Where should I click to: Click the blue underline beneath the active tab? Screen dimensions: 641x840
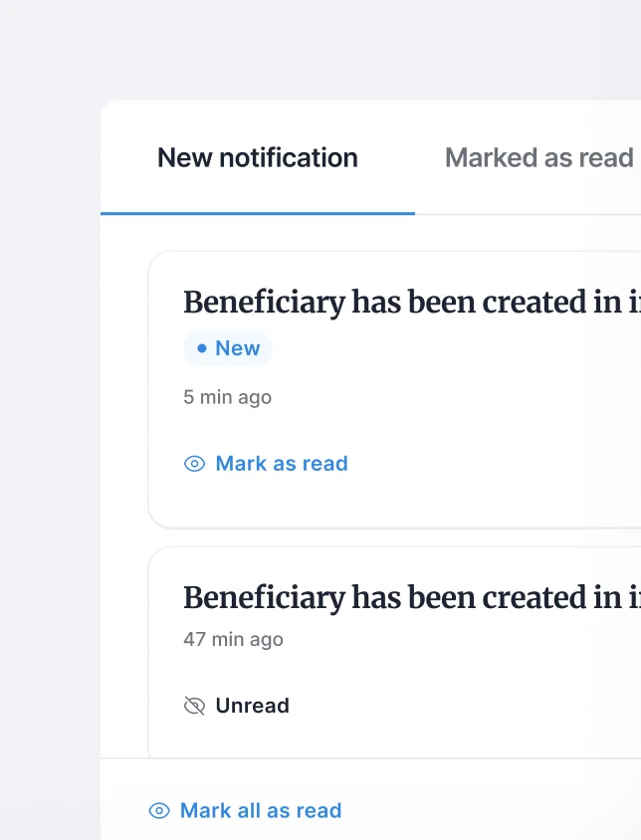coord(258,213)
